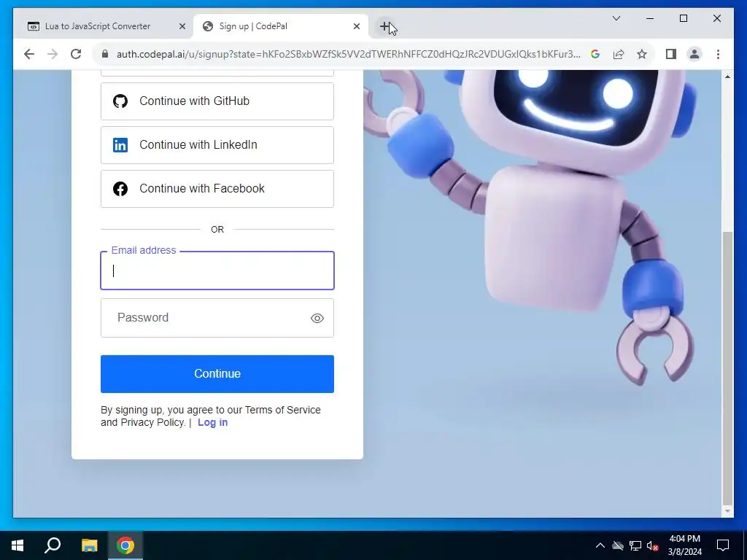This screenshot has height=560, width=747.
Task: Click the address bar URL
Action: (x=348, y=54)
